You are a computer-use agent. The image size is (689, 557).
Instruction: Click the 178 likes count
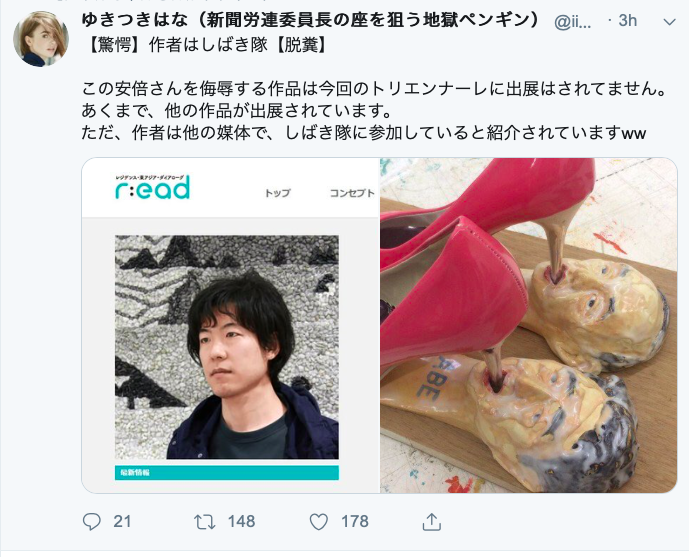(x=355, y=521)
